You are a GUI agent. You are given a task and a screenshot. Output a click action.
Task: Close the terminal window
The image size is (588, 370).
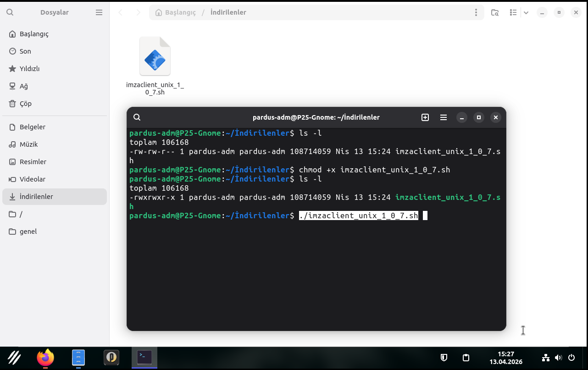coord(496,117)
